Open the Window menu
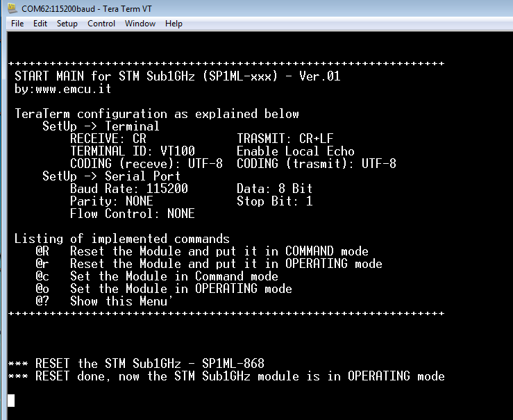Screen dimensions: 513x420 140,24
